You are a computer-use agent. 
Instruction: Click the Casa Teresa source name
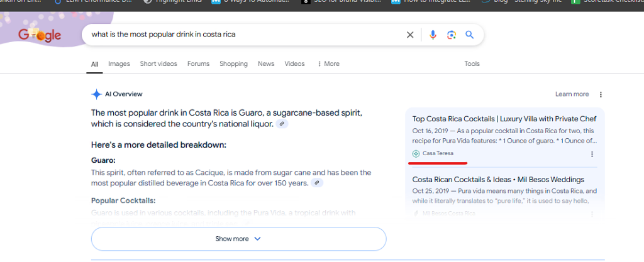(438, 154)
